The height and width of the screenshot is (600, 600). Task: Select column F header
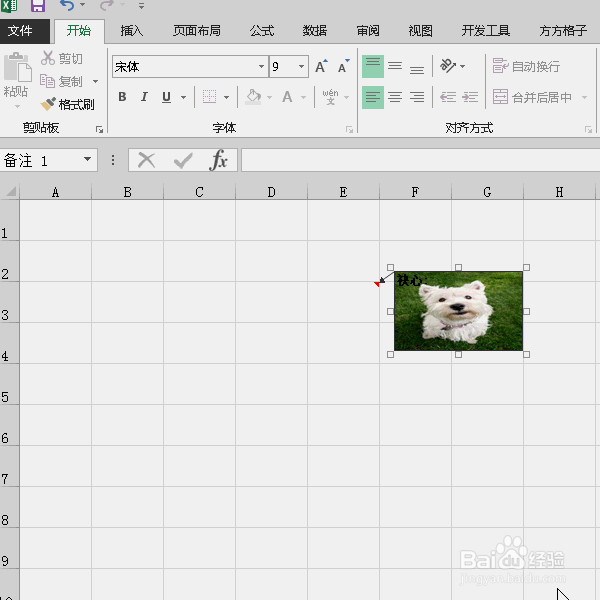(415, 192)
